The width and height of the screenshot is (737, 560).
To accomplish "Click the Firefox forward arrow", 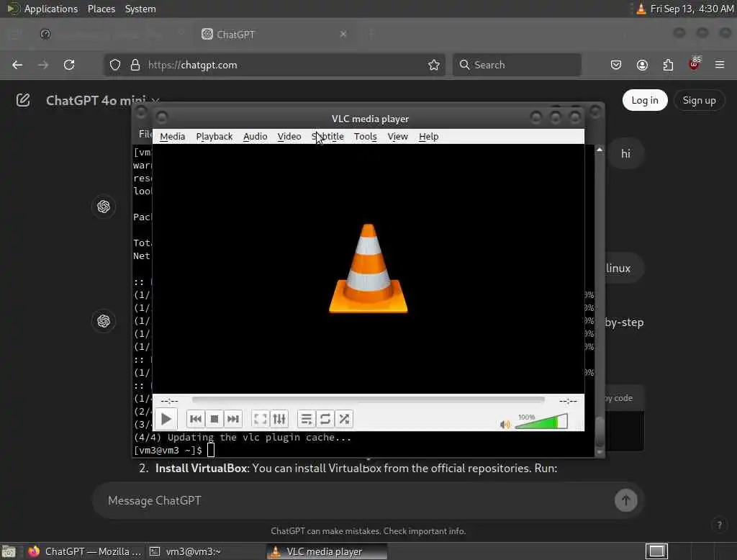I will pyautogui.click(x=42, y=65).
